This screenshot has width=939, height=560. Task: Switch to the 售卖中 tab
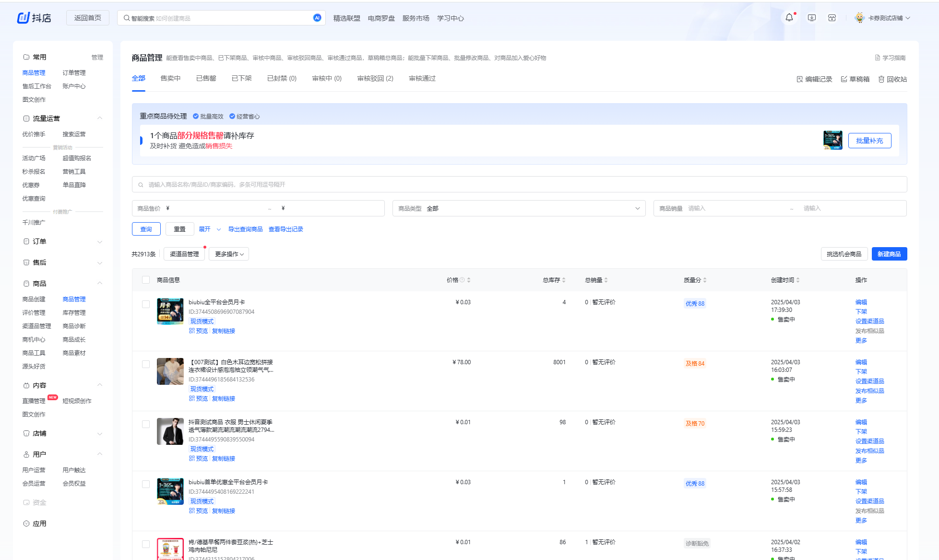[x=170, y=78]
